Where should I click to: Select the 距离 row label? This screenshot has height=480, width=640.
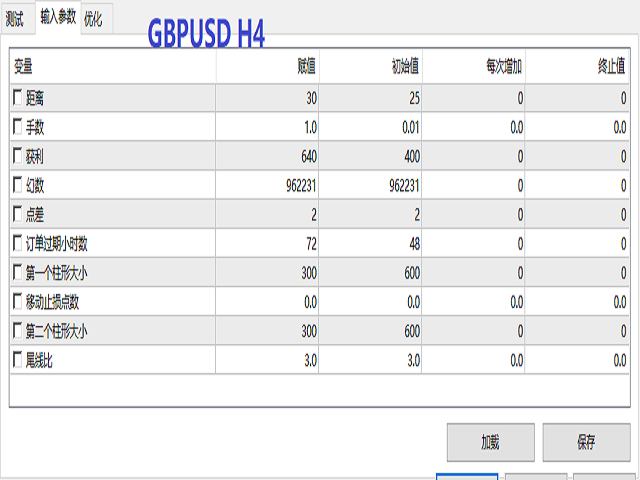click(35, 98)
